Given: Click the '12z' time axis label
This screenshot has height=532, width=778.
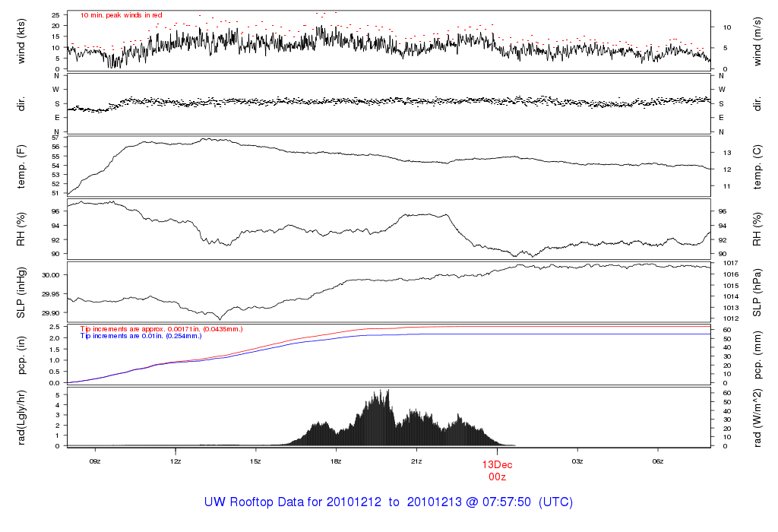Looking at the screenshot, I should [x=176, y=461].
